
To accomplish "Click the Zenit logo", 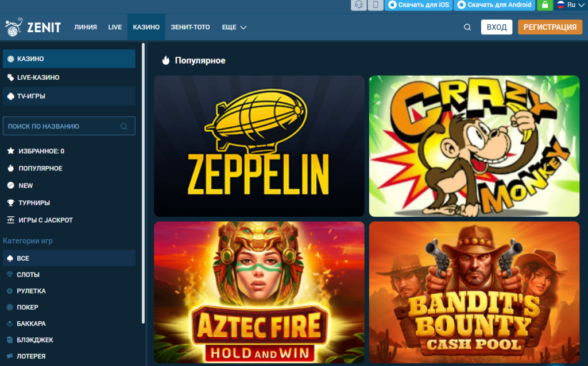I will coord(33,27).
